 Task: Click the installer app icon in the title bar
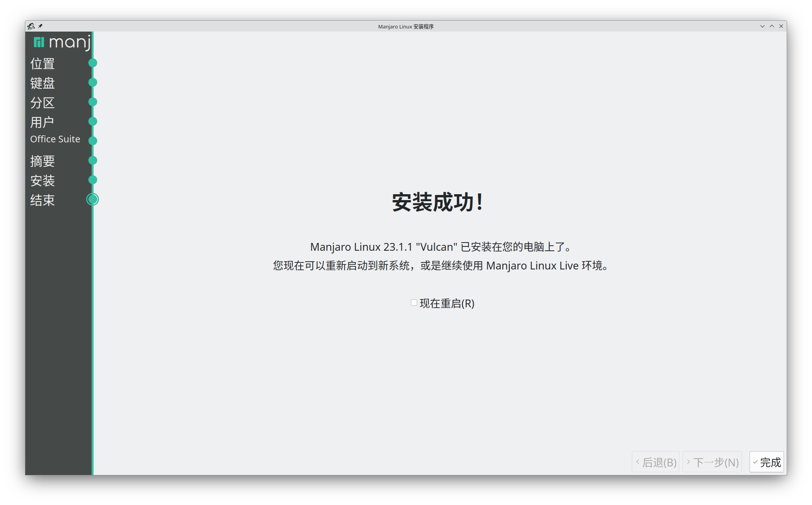tap(31, 27)
